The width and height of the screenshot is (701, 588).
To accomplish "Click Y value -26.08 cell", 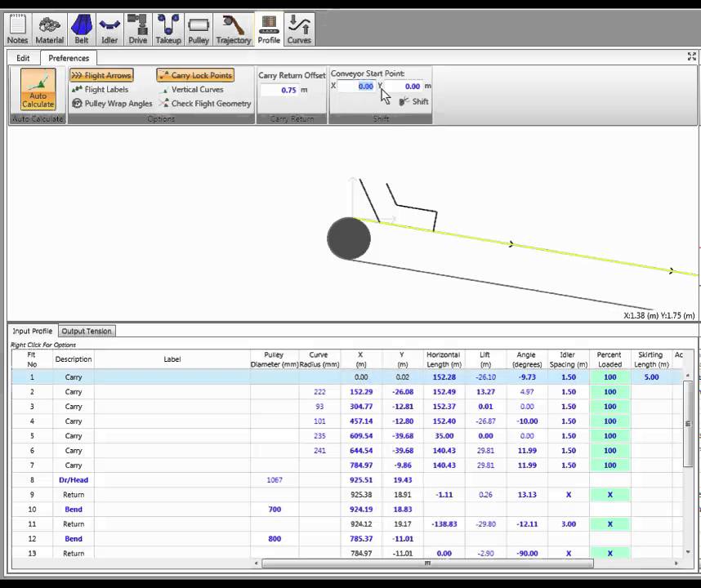I will (402, 392).
